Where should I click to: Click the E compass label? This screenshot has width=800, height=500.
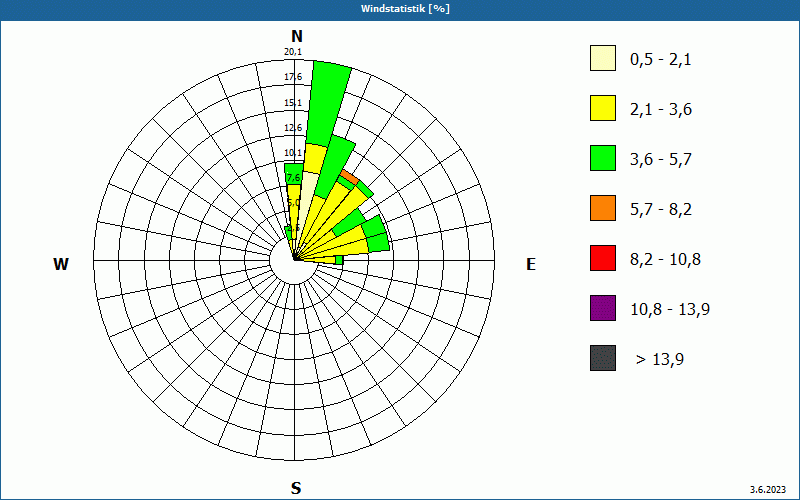531,264
